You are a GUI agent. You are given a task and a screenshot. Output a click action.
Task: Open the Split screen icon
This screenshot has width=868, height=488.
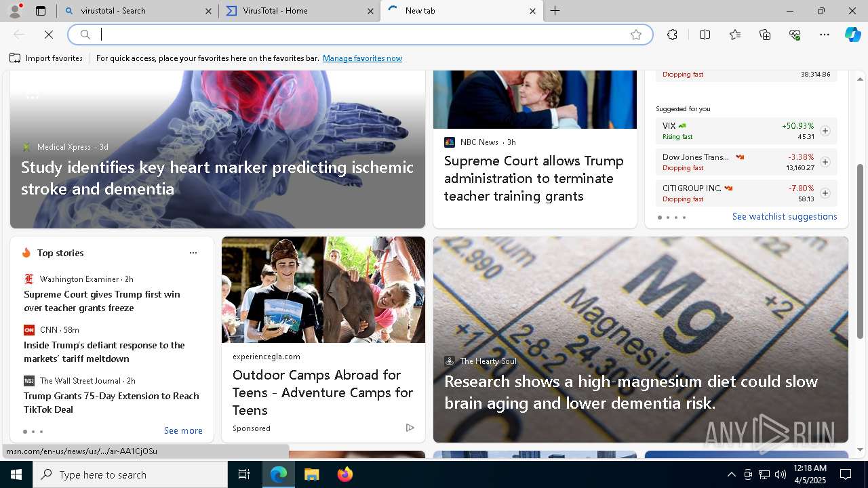point(705,35)
